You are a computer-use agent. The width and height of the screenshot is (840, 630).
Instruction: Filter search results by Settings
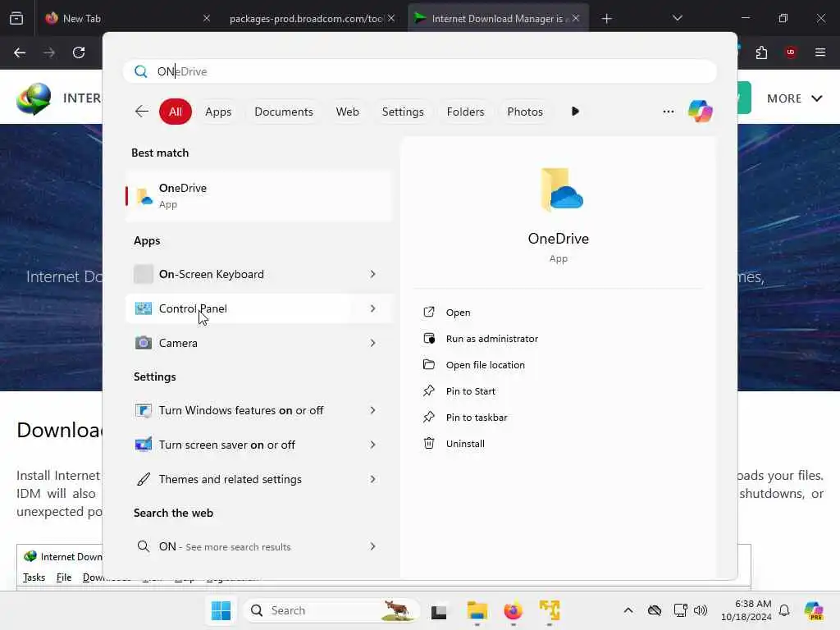click(x=403, y=112)
